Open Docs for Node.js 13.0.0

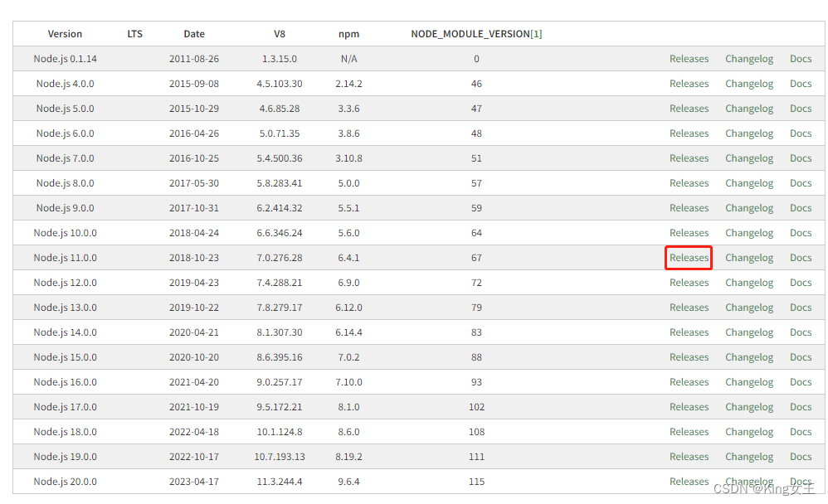coord(801,308)
